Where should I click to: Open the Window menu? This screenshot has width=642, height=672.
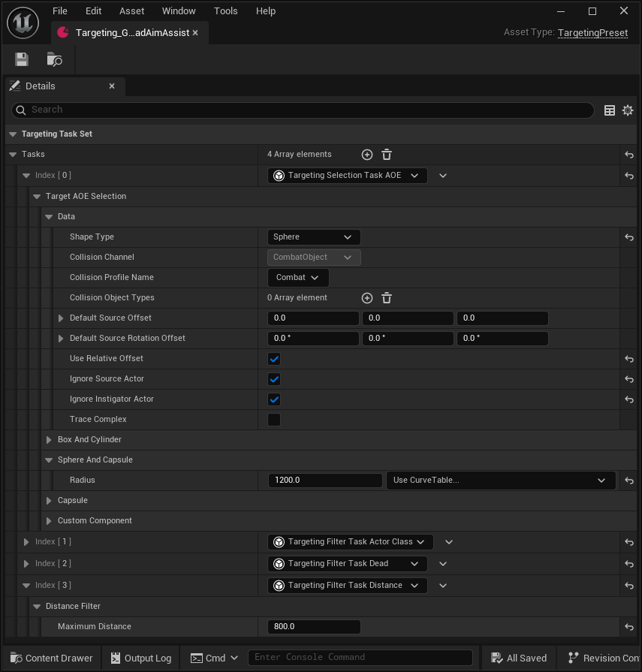pyautogui.click(x=179, y=11)
